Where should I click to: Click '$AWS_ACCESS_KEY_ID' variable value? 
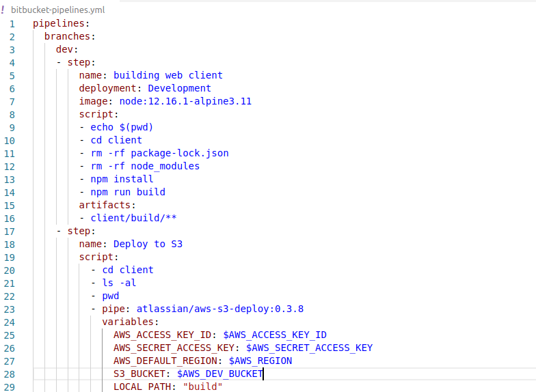[275, 335]
